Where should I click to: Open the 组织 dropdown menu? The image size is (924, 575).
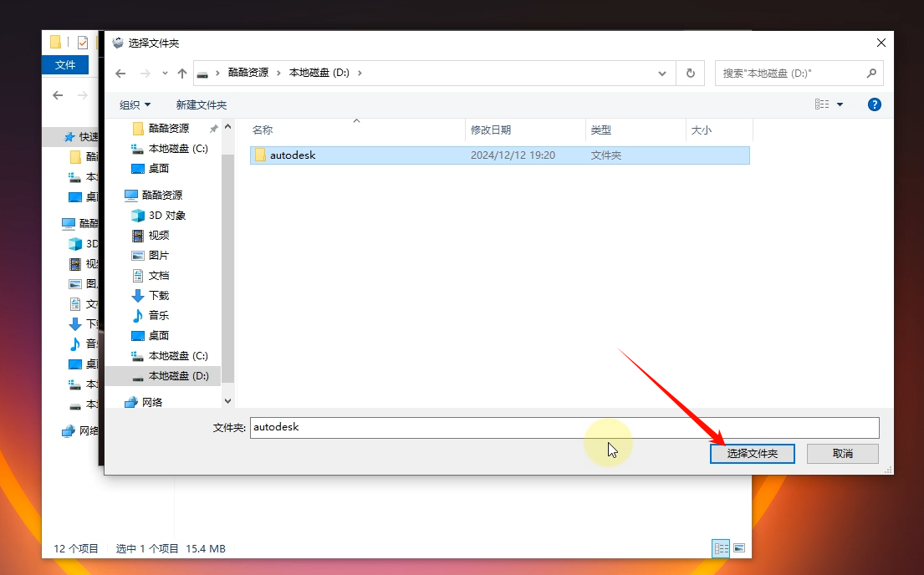point(135,104)
